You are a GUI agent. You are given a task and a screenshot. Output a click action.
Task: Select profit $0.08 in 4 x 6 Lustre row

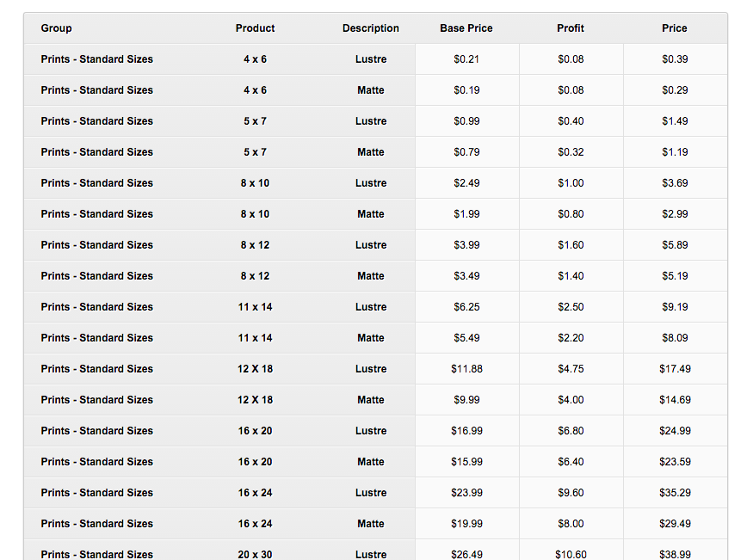click(x=571, y=59)
